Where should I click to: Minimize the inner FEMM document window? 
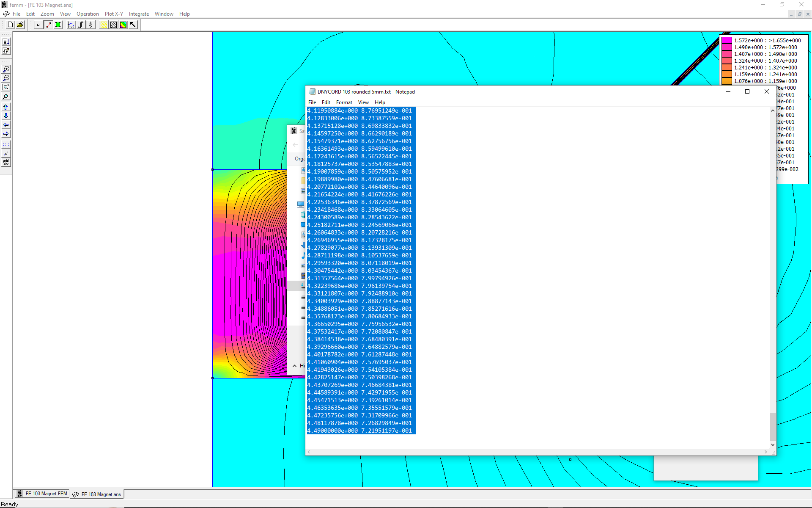click(x=791, y=14)
